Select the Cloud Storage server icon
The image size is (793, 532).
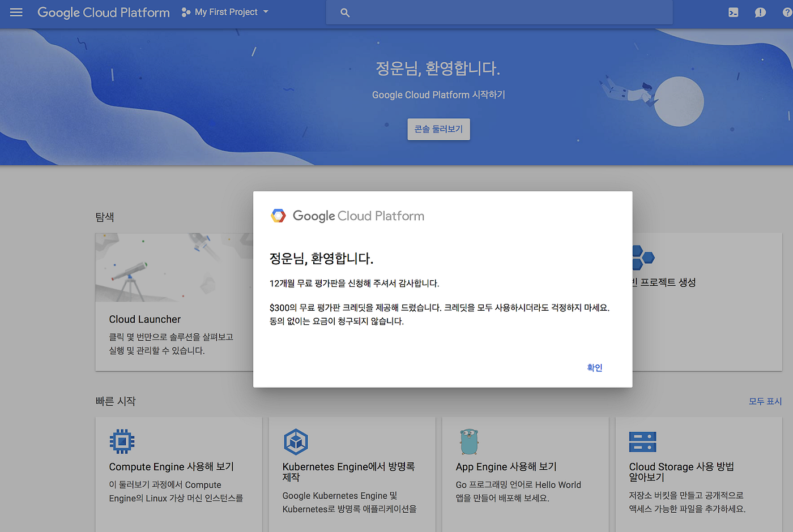(x=642, y=441)
